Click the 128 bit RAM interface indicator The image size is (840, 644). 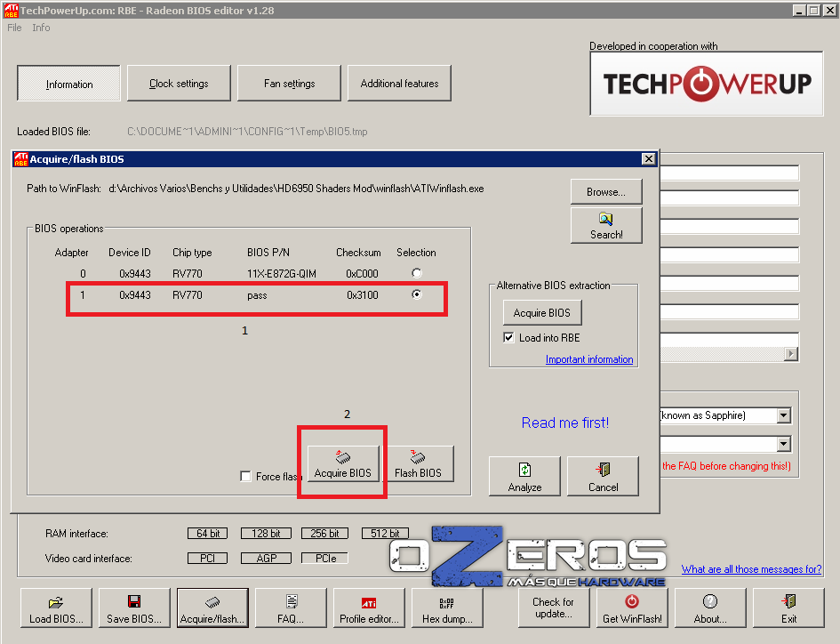(x=267, y=534)
